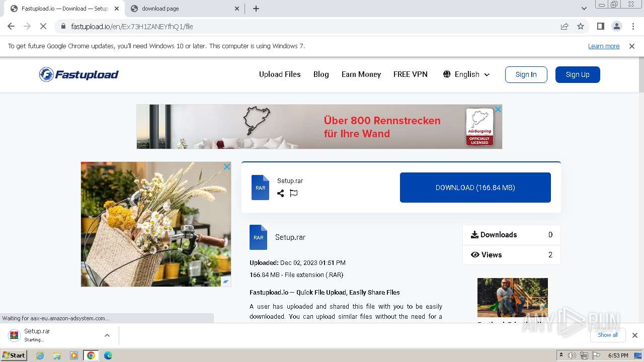Click the Setup.rar title heading
This screenshot has width=644, height=362.
click(290, 237)
